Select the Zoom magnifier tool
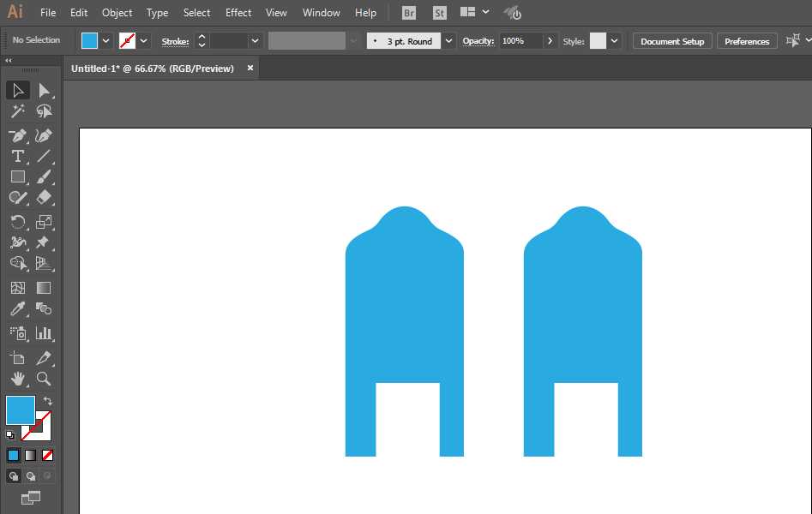The height and width of the screenshot is (514, 812). (x=44, y=378)
